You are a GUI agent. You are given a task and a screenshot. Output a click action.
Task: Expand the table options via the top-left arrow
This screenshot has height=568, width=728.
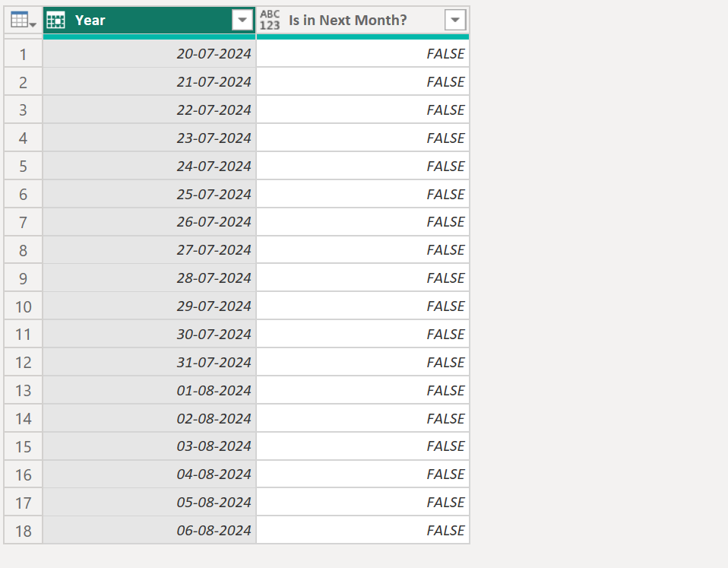click(x=32, y=22)
